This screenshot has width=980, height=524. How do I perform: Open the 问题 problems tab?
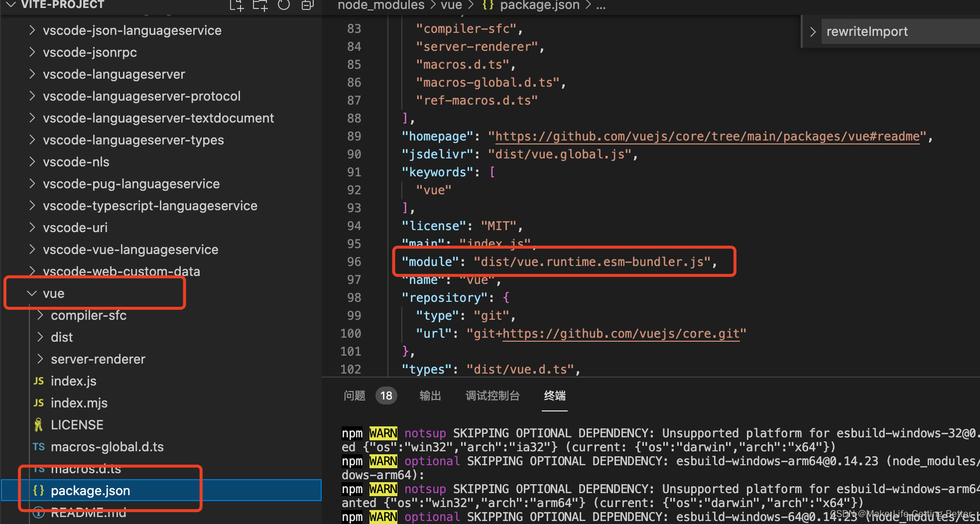click(x=354, y=395)
